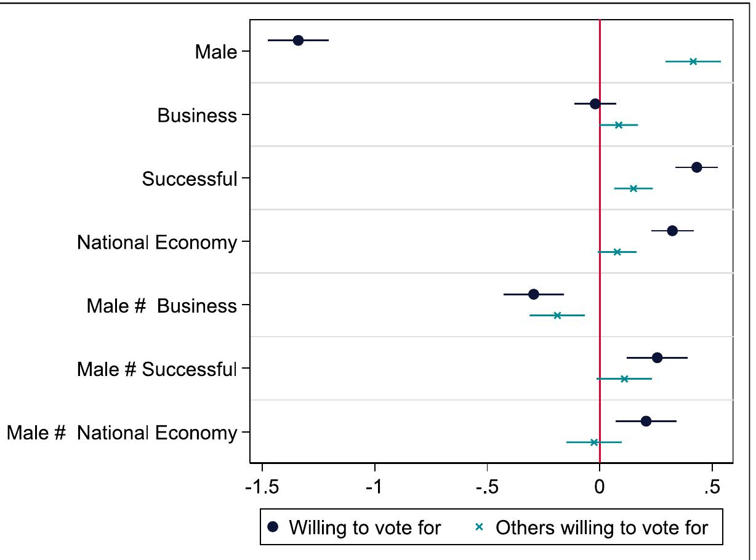Image resolution: width=756 pixels, height=560 pixels.
Task: Click the teal x marker for Male
Action: point(693,62)
